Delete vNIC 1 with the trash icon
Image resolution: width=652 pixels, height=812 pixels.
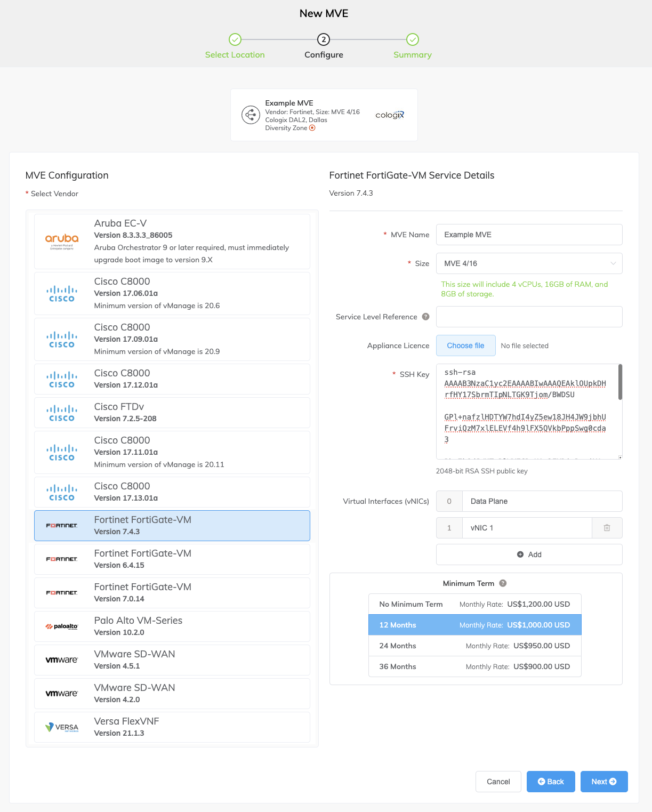pos(607,528)
